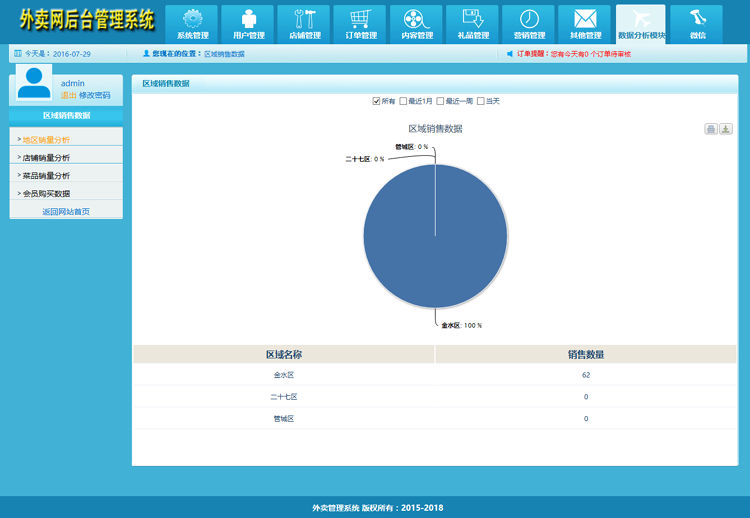The image size is (750, 518).
Task: Open 系统管理 gear icon module
Action: 192,24
